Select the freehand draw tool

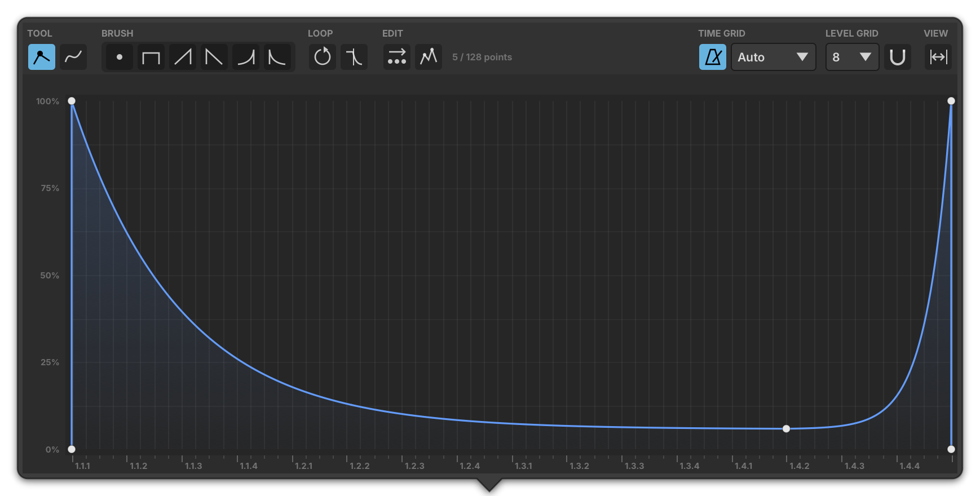(x=73, y=57)
